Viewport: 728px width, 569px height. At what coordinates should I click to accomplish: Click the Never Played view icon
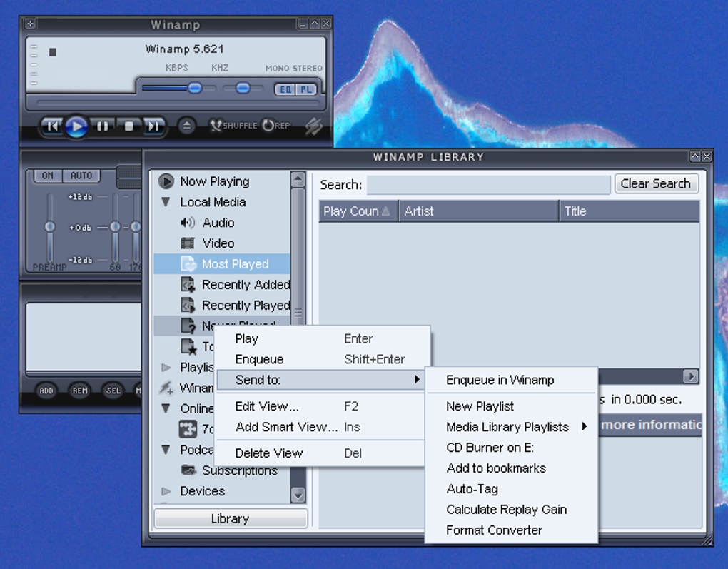pyautogui.click(x=188, y=326)
